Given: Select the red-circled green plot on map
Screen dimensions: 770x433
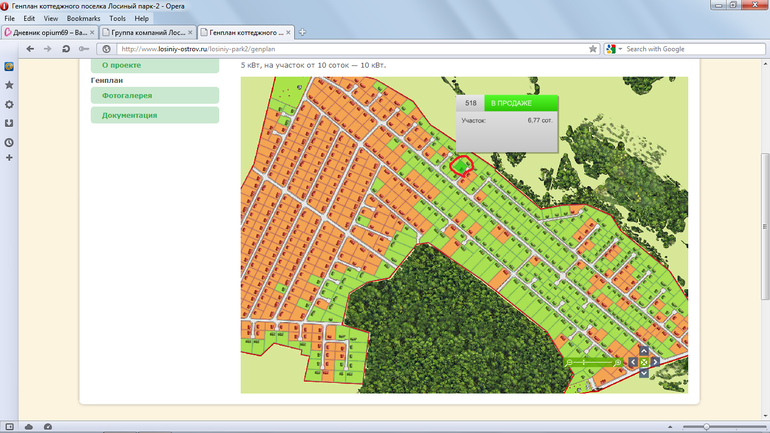Looking at the screenshot, I should point(461,166).
